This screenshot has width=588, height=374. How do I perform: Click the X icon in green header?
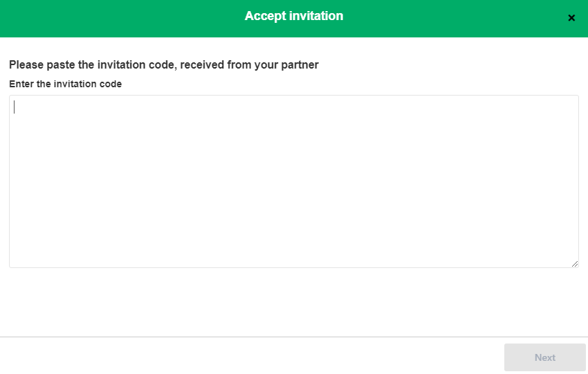(x=571, y=18)
